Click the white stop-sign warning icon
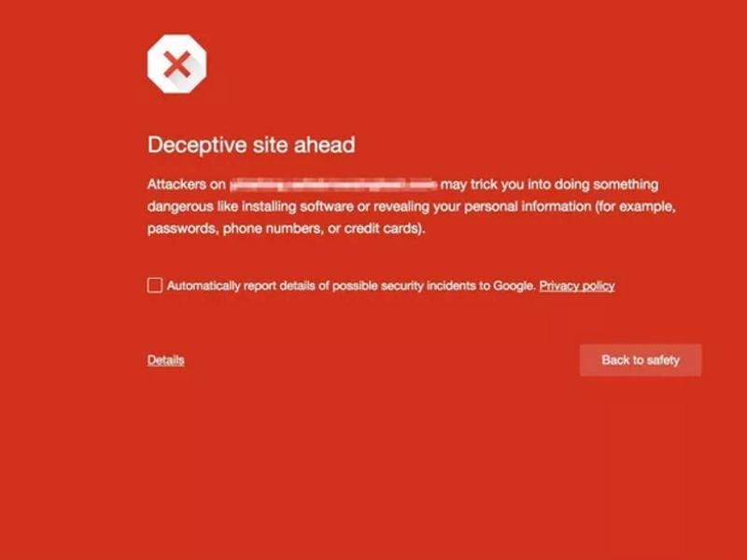 click(176, 63)
